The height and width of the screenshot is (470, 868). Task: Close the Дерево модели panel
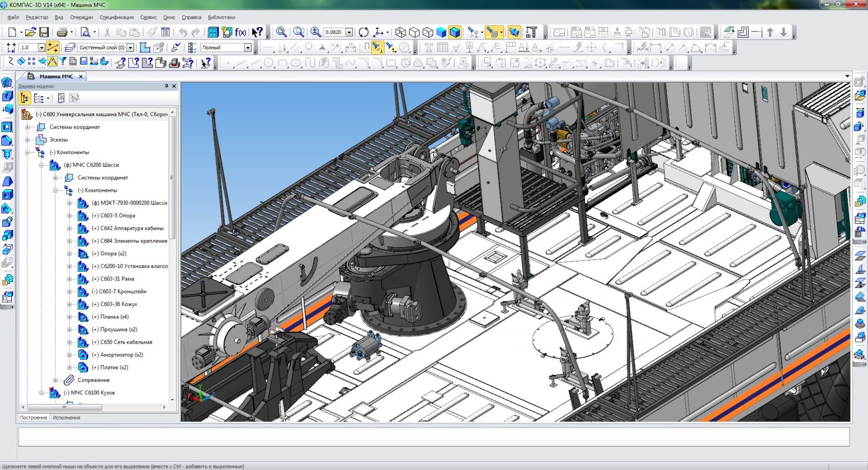click(x=174, y=86)
